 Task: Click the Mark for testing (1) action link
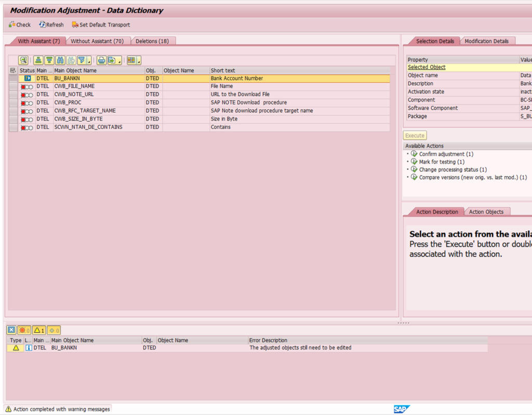(x=442, y=162)
